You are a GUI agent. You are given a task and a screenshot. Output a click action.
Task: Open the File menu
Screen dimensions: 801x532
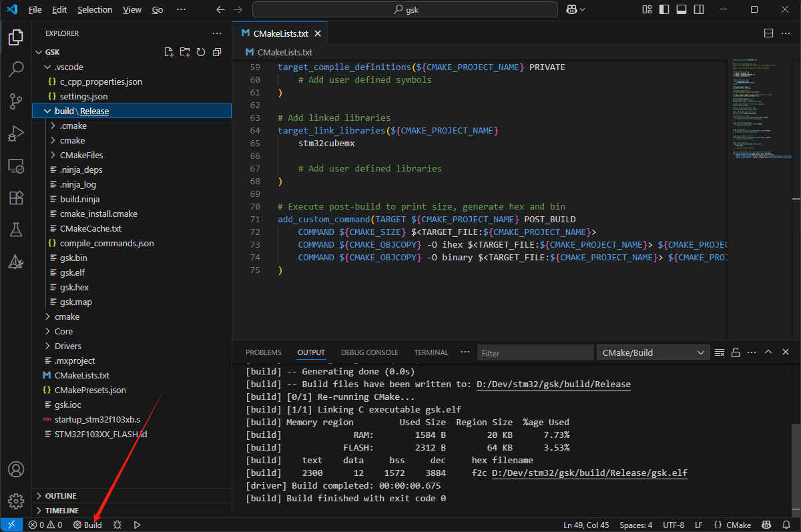pos(35,9)
